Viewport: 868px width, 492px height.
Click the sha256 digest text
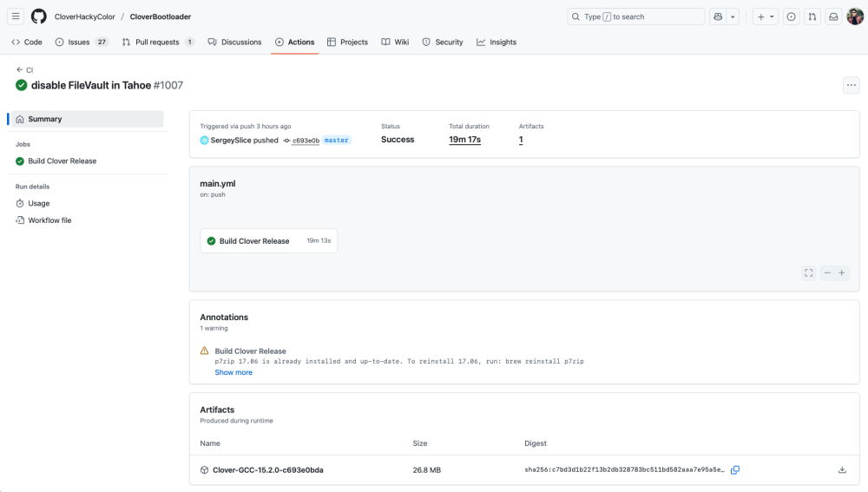coord(624,469)
